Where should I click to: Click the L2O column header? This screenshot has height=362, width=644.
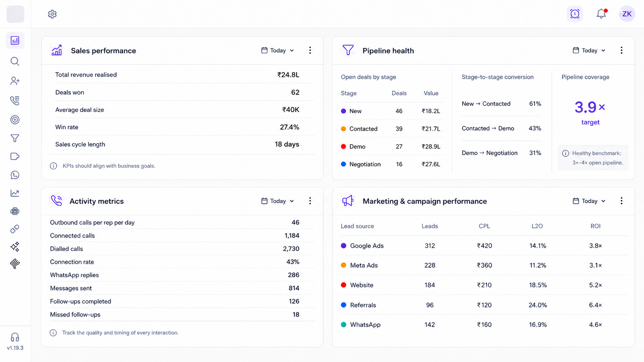point(537,226)
